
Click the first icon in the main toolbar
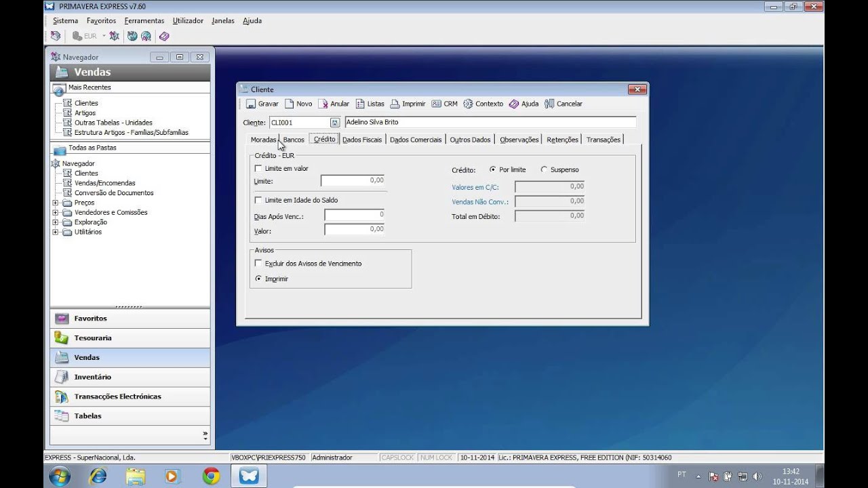[x=56, y=36]
